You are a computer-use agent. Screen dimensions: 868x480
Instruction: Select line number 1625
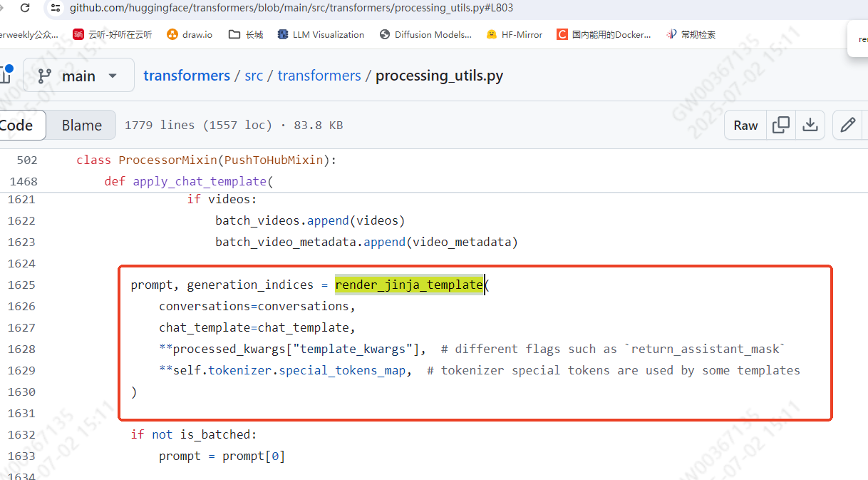coord(21,285)
